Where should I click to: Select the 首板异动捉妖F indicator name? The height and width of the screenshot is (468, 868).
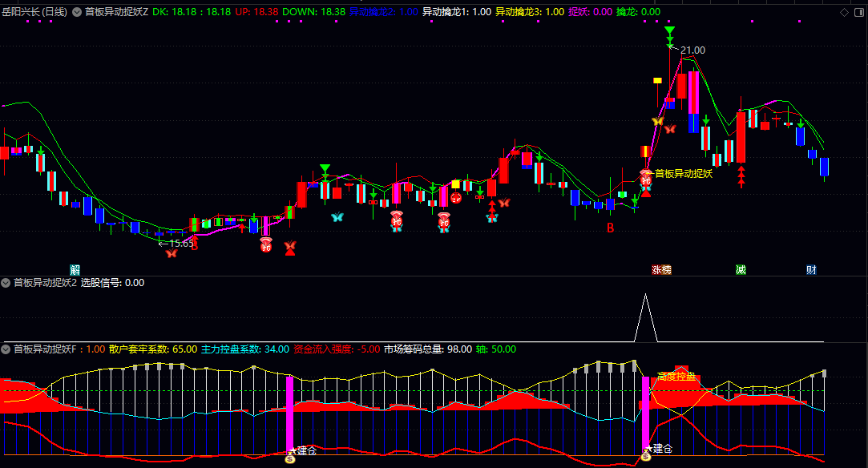[x=45, y=349]
